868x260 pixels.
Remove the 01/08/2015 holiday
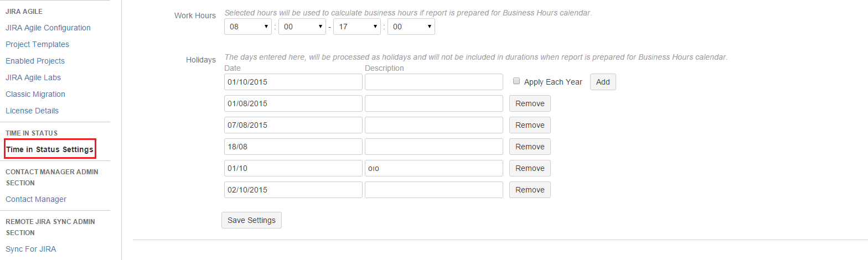point(530,103)
